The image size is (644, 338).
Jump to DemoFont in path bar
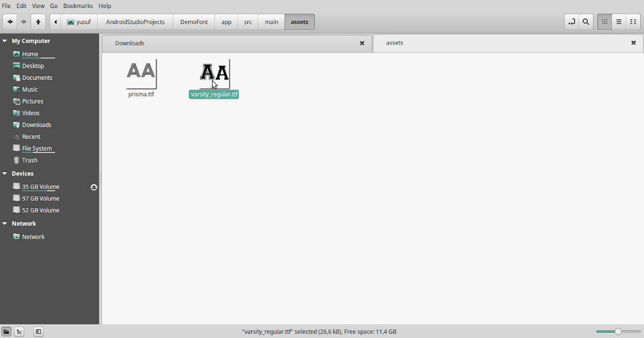point(194,22)
